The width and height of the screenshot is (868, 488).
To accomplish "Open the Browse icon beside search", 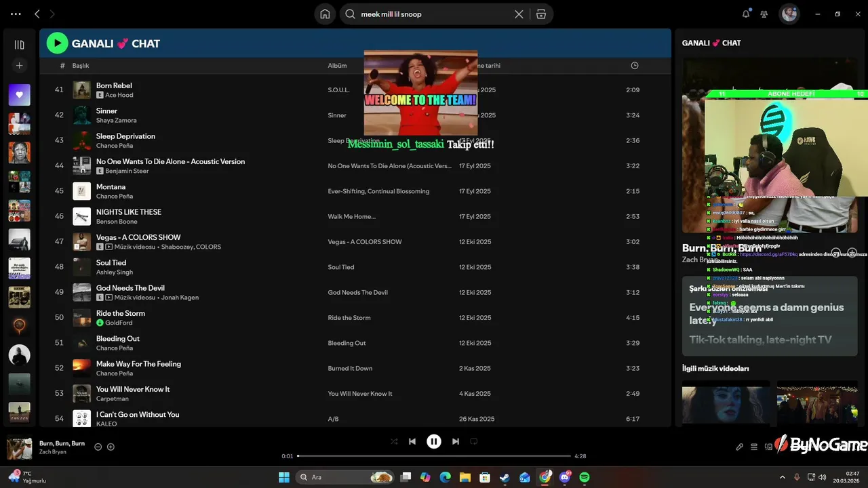I will click(x=541, y=14).
